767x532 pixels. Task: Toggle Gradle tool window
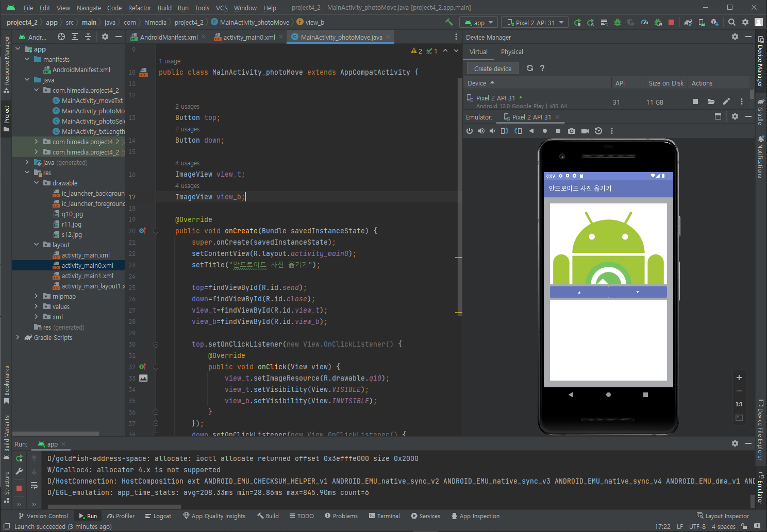coord(760,112)
